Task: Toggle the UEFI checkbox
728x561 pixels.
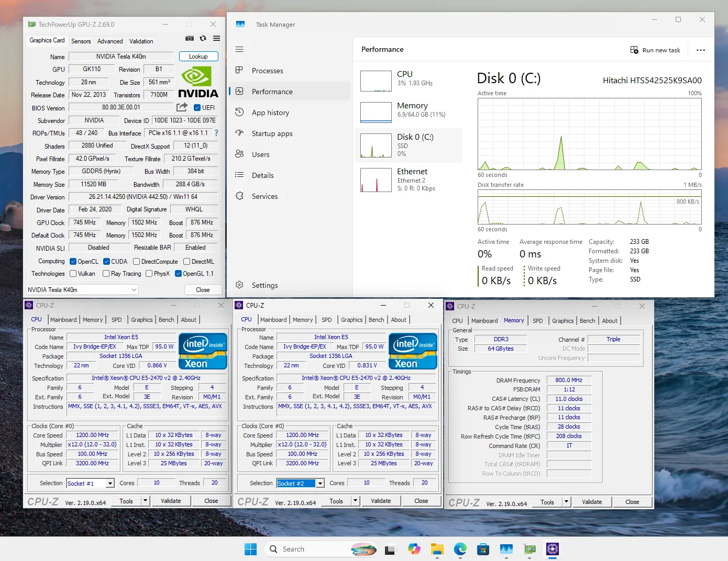Action: tap(197, 108)
